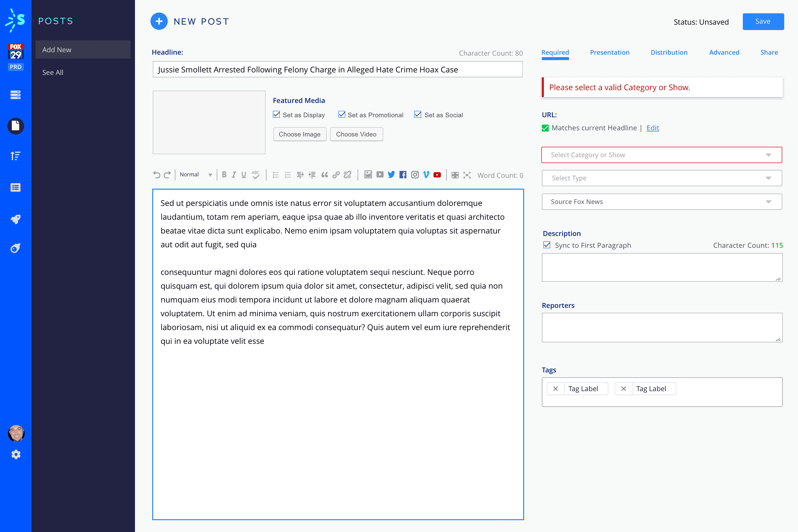798x532 pixels.
Task: Open the Normal paragraph style dropdown
Action: (196, 175)
